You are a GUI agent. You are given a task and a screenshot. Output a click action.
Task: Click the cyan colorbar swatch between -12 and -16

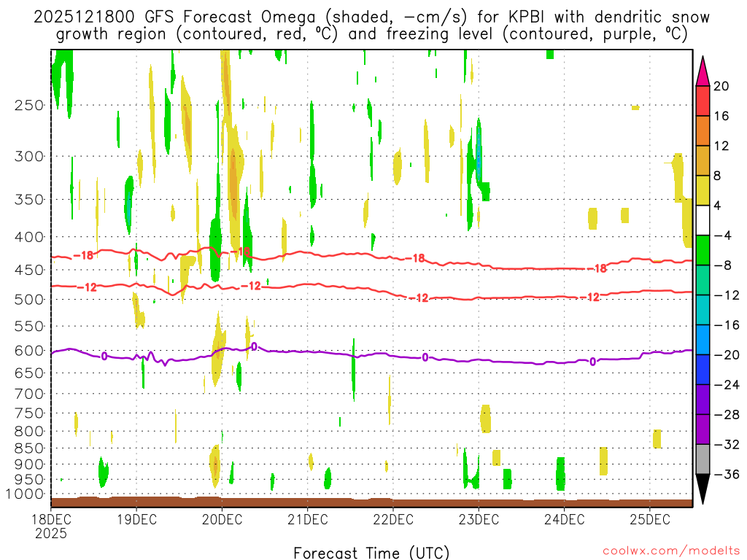tap(703, 310)
